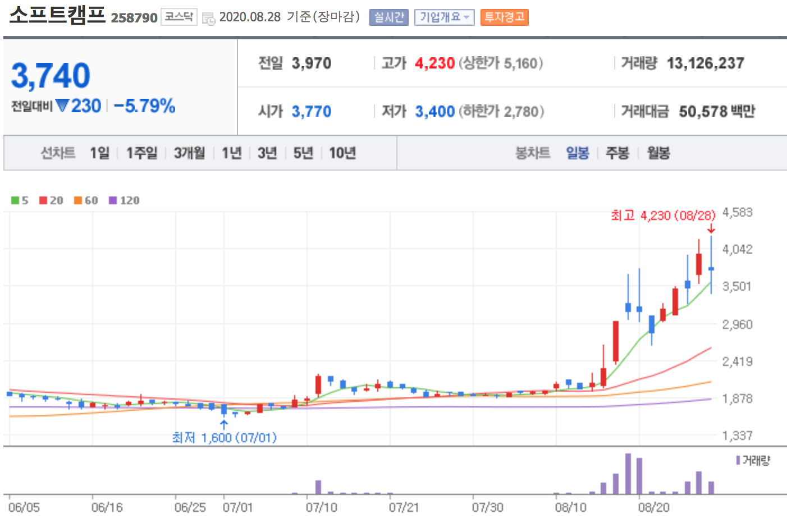Click the blue down-triangle price change icon
The height and width of the screenshot is (532, 787).
pyautogui.click(x=62, y=105)
